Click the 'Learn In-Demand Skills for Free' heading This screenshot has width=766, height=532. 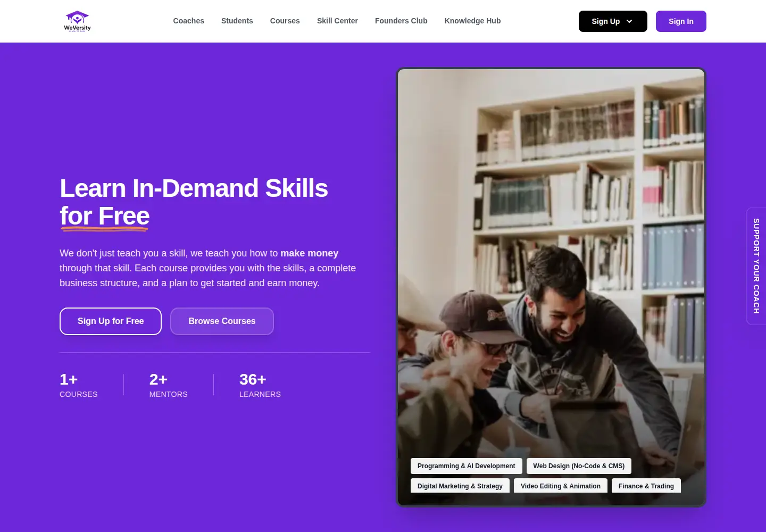click(x=194, y=202)
